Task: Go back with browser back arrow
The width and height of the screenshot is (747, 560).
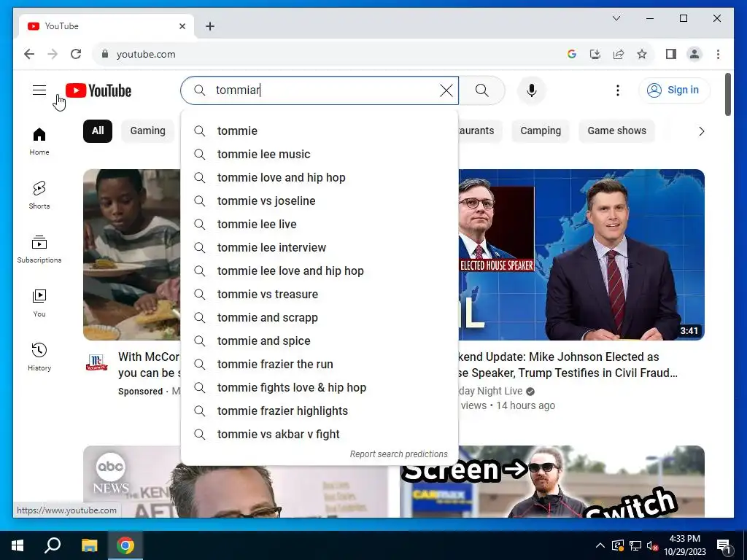Action: click(29, 54)
